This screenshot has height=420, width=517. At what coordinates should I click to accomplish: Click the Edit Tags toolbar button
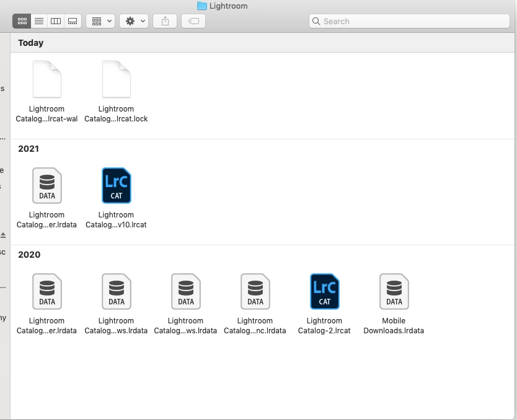[193, 22]
